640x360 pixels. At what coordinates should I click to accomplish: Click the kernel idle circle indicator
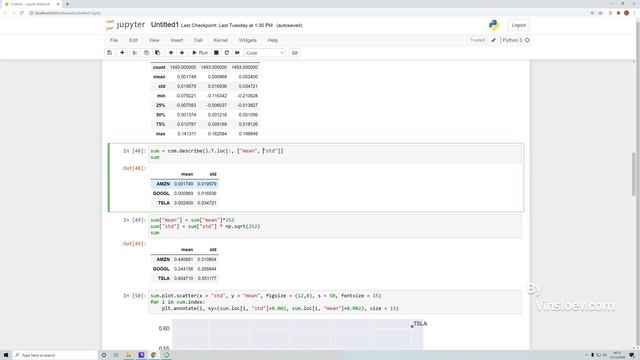(527, 40)
